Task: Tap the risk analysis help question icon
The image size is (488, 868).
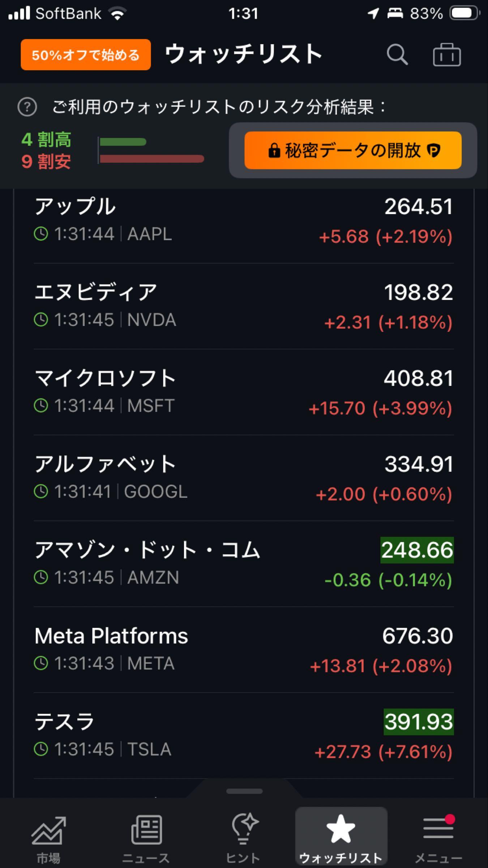Action: 27,107
